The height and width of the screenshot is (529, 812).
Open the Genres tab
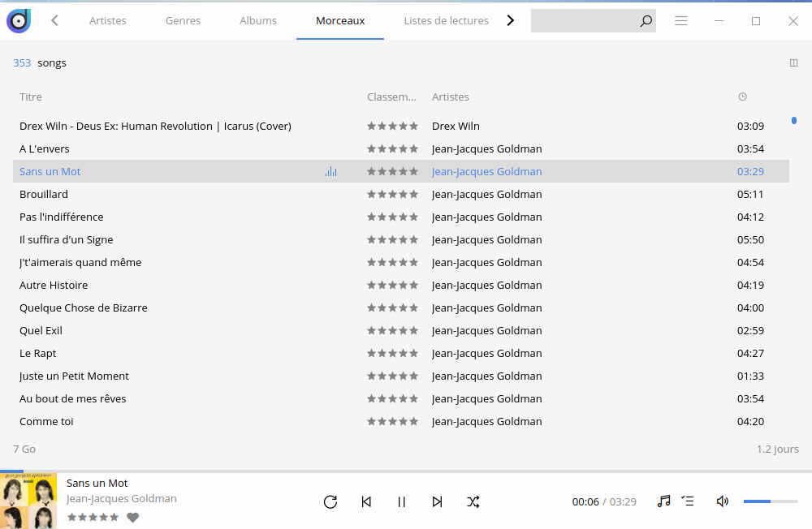(183, 21)
